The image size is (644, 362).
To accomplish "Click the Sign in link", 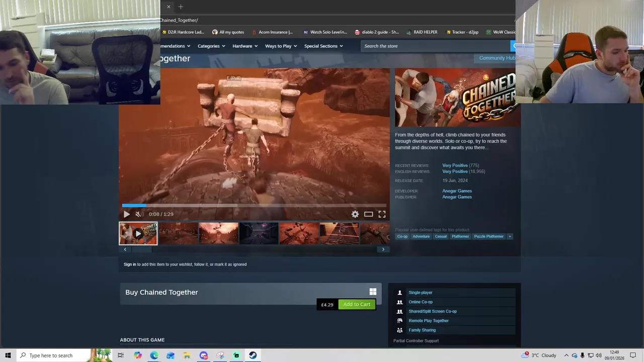I will pyautogui.click(x=130, y=264).
